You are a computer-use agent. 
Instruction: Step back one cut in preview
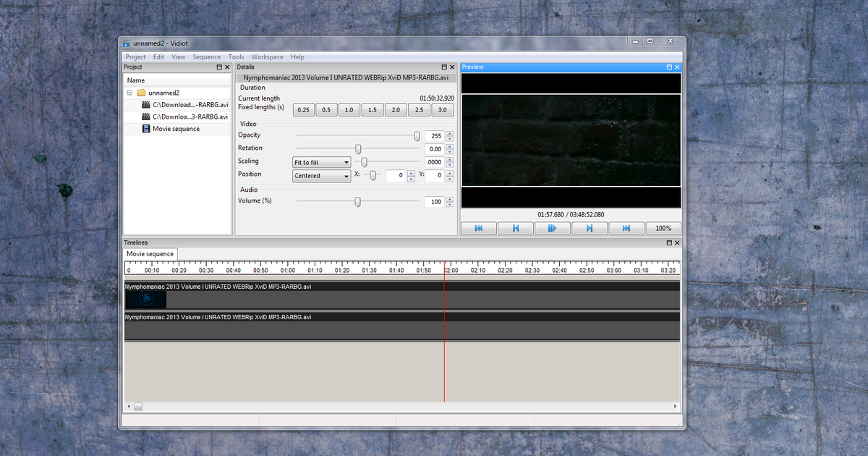(x=516, y=228)
